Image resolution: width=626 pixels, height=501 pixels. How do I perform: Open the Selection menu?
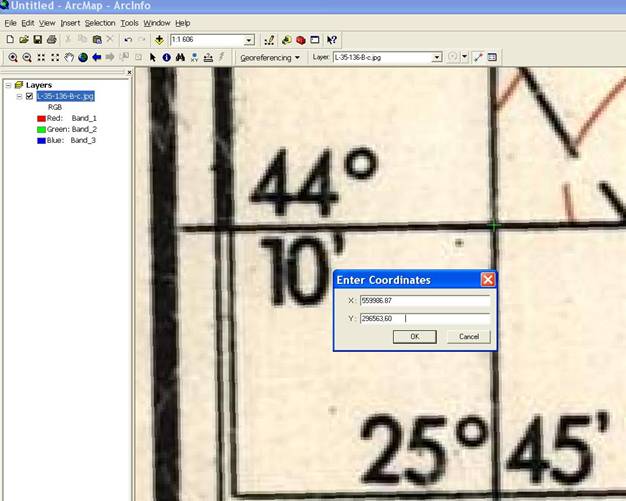tap(100, 22)
